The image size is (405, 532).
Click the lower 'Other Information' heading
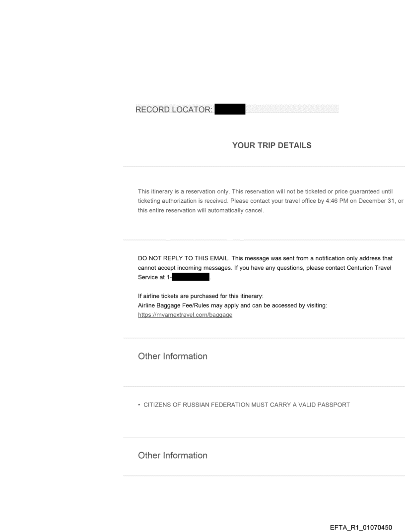tap(173, 455)
